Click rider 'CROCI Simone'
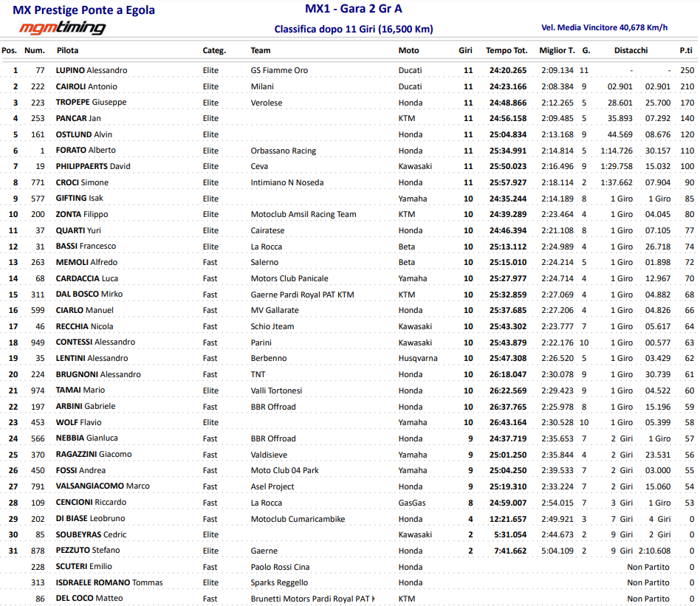This screenshot has height=606, width=700. 82,182
